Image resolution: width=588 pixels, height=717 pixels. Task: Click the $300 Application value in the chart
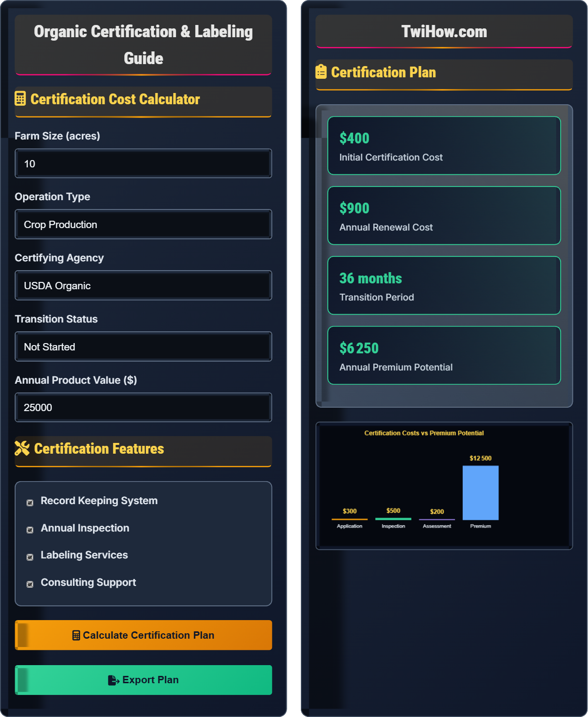click(349, 511)
